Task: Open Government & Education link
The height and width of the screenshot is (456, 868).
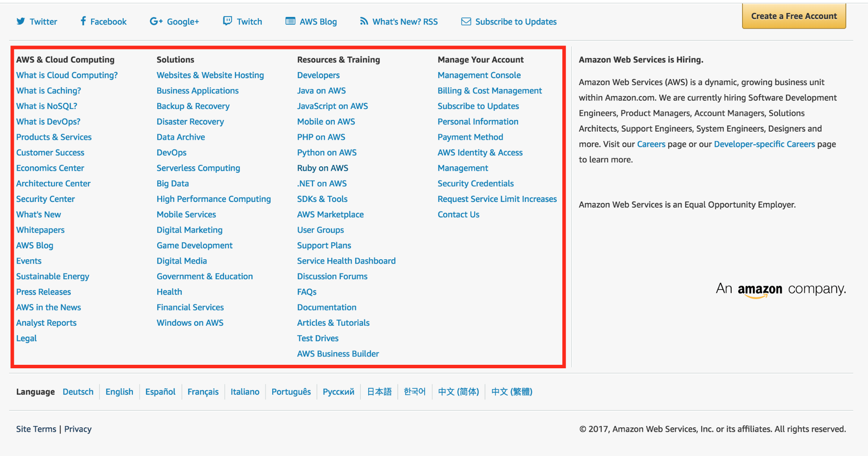Action: pos(205,277)
